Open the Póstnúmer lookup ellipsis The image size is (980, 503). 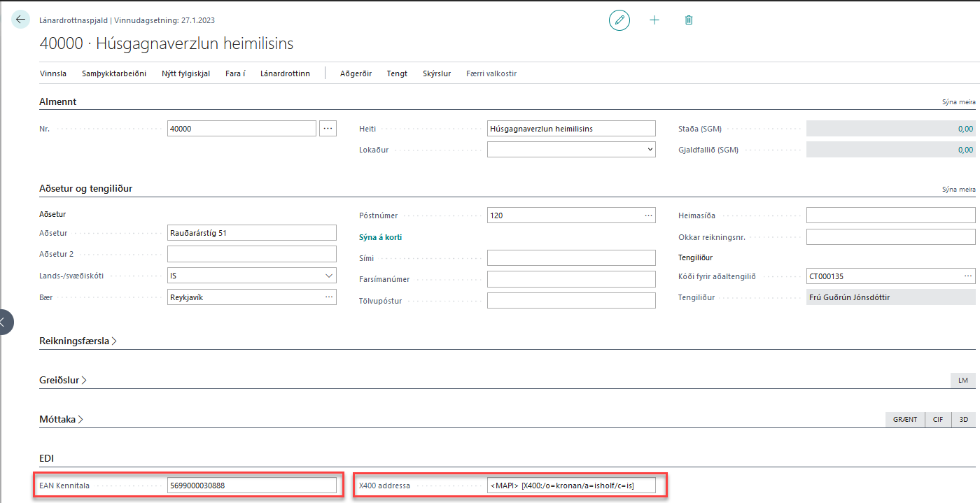(648, 215)
